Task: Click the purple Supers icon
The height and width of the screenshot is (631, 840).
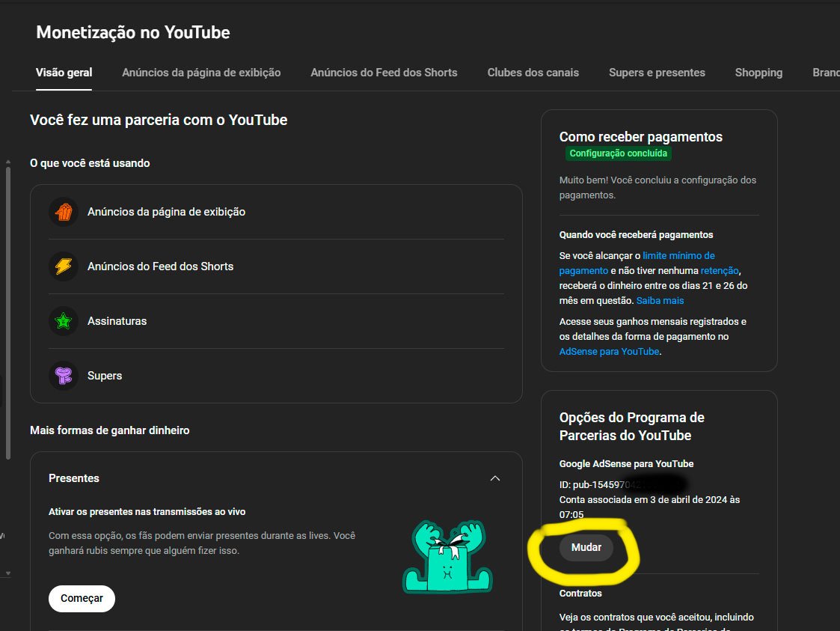Action: pos(64,376)
